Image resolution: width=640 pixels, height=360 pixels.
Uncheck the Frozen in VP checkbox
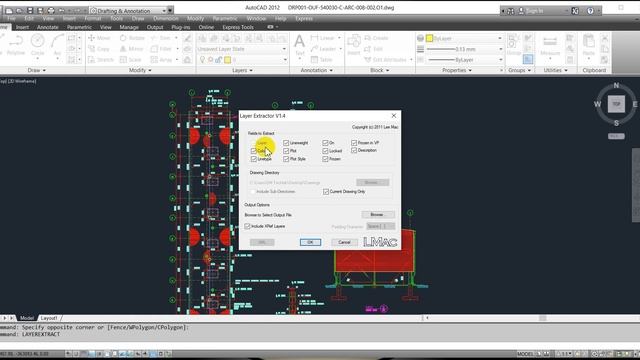coord(354,143)
